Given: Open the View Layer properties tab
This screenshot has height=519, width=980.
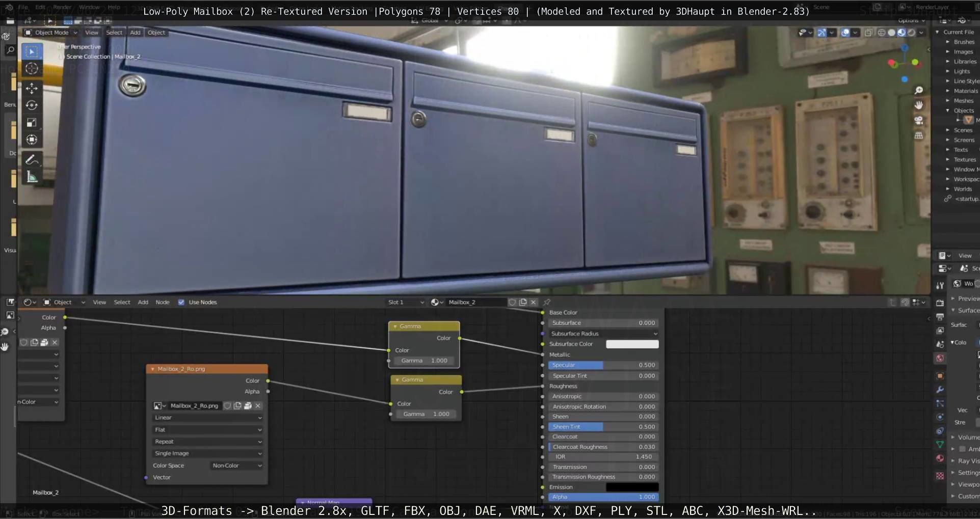Looking at the screenshot, I should (940, 331).
